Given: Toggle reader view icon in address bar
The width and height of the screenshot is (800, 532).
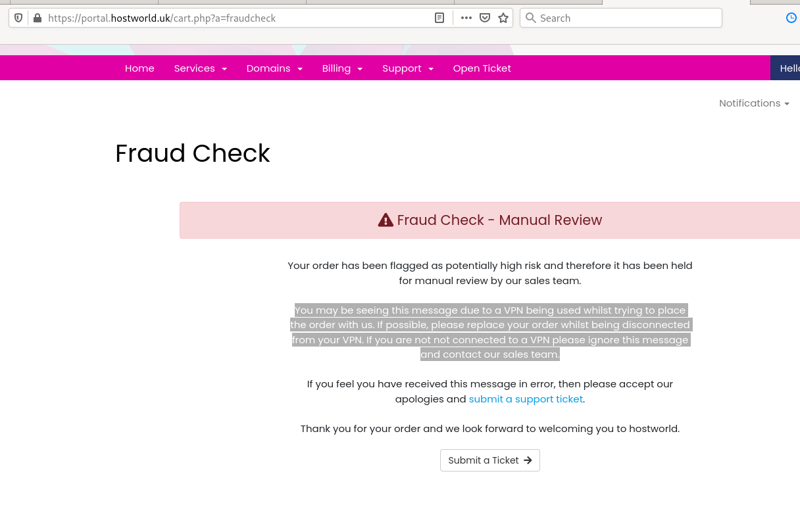Looking at the screenshot, I should pos(439,18).
